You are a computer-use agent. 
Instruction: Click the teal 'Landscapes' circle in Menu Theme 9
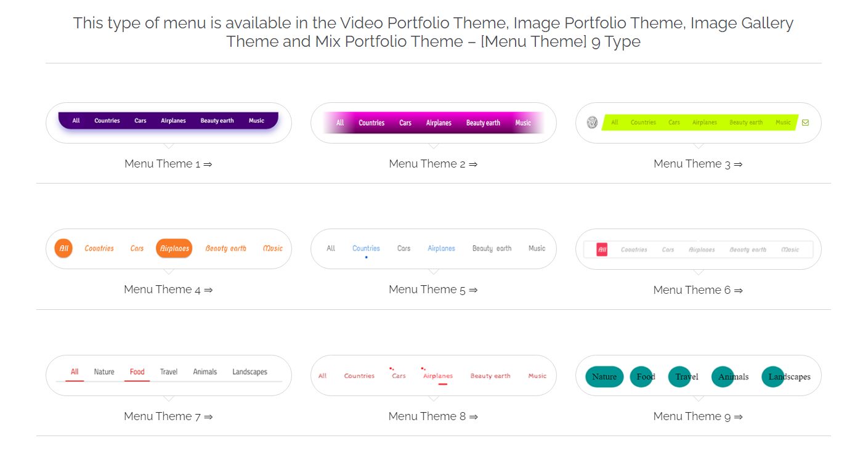click(773, 377)
